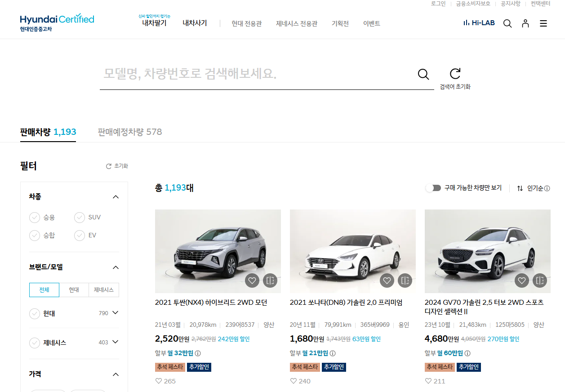The height and width of the screenshot is (392, 565).
Task: Click info icon beside 월 32만원
Action: [198, 353]
